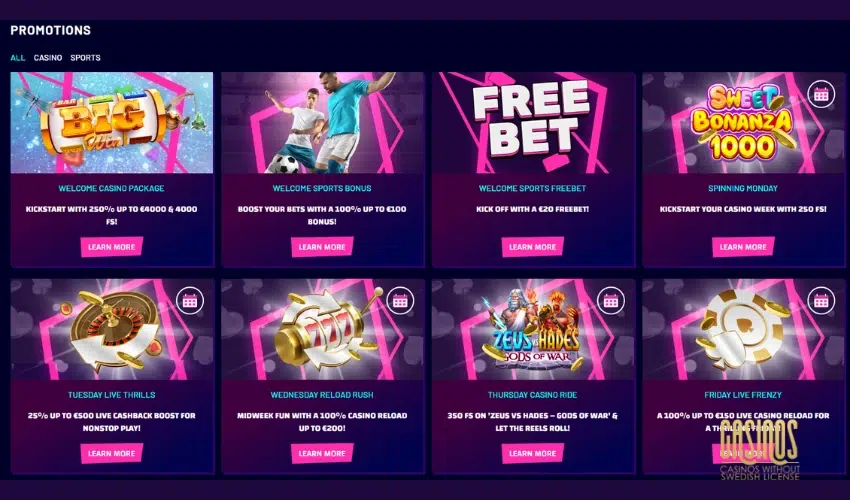Click Learn More for Thursday Casino Ride

pyautogui.click(x=532, y=453)
